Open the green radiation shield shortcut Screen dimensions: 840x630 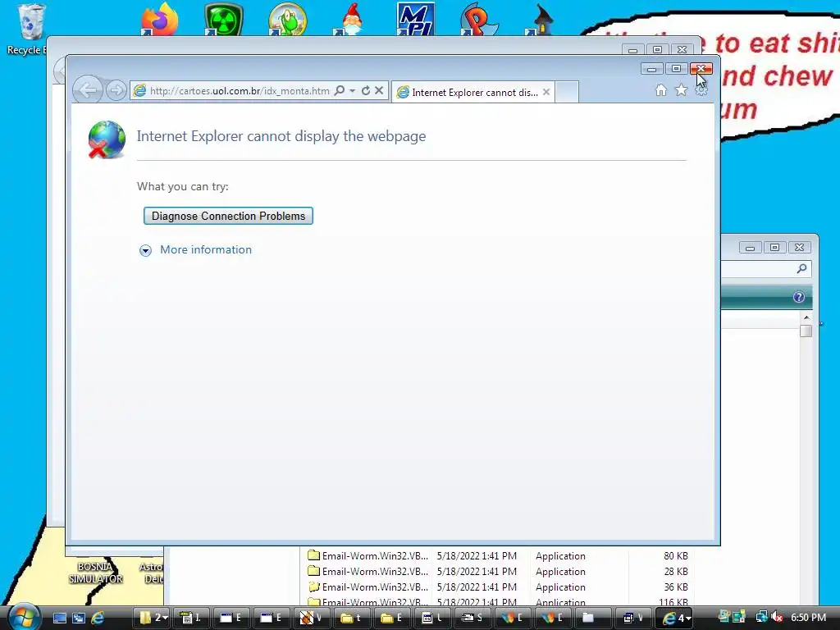pos(223,20)
